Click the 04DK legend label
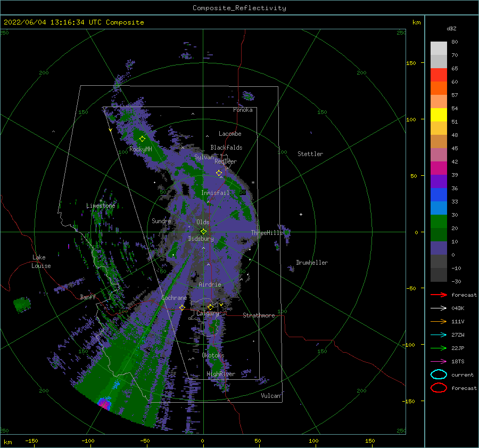 [x=458, y=308]
